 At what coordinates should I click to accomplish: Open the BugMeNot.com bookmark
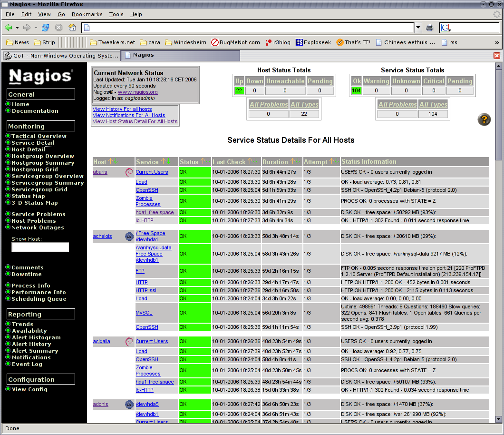(x=236, y=42)
